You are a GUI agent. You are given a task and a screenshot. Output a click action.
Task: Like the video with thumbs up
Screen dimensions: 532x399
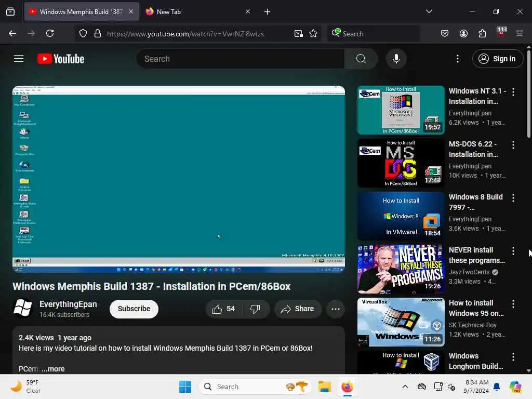[x=223, y=309]
